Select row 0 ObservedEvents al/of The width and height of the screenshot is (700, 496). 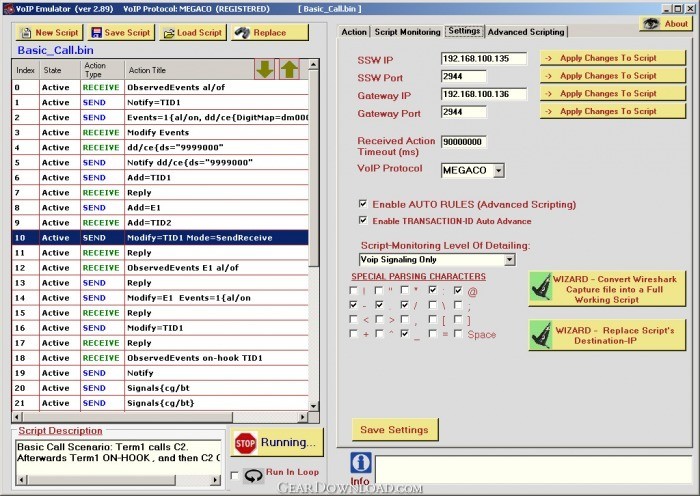point(160,88)
